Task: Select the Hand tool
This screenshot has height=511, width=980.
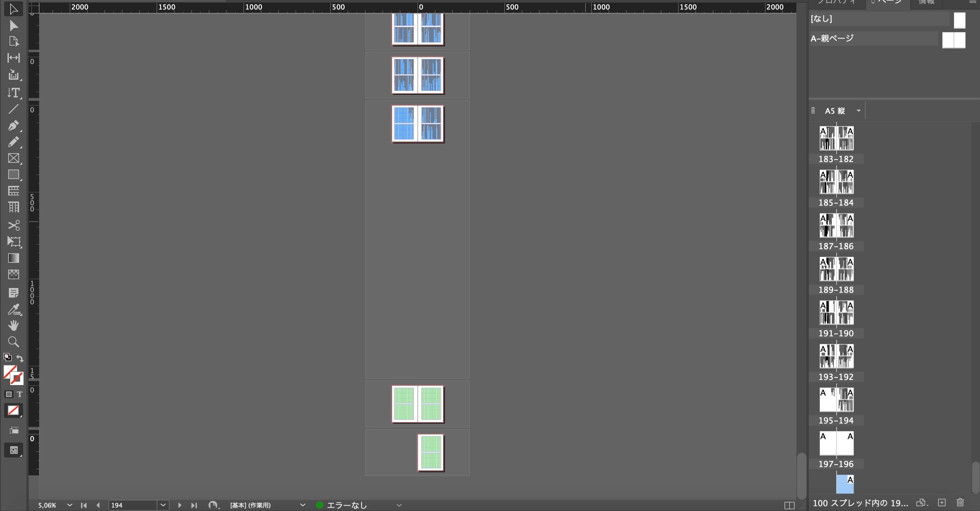Action: click(13, 325)
